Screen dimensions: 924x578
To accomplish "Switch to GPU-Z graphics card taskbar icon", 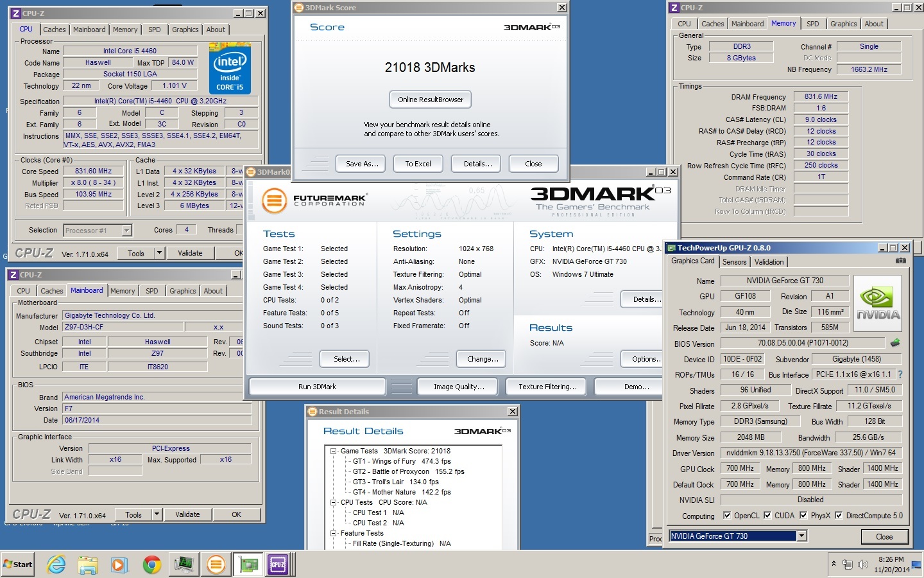I will [248, 565].
